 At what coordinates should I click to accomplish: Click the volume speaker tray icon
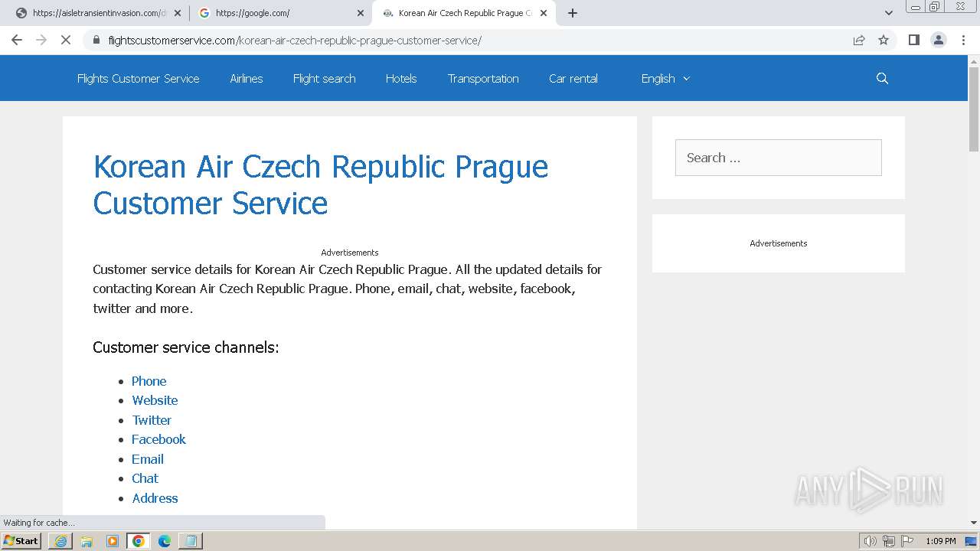coord(870,541)
